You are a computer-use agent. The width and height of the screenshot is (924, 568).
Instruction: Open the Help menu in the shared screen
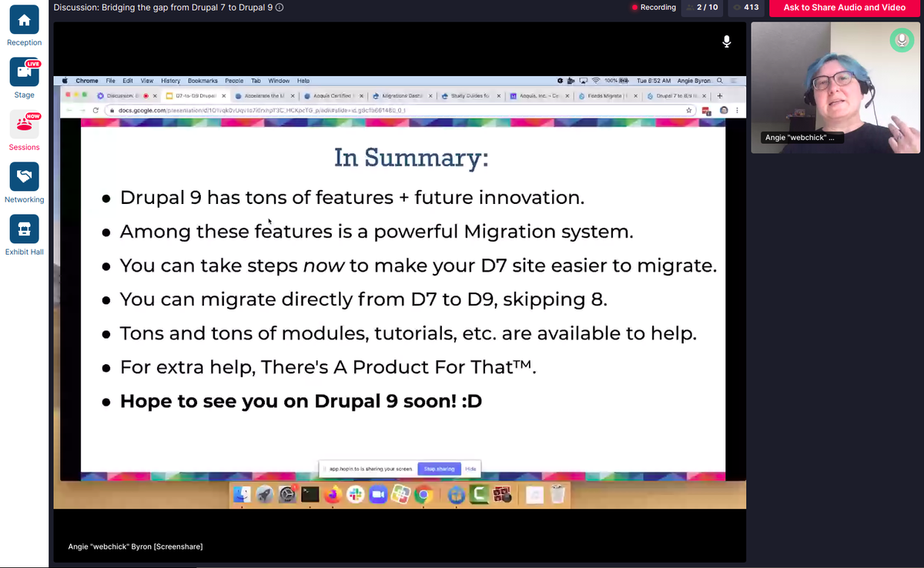coord(303,81)
